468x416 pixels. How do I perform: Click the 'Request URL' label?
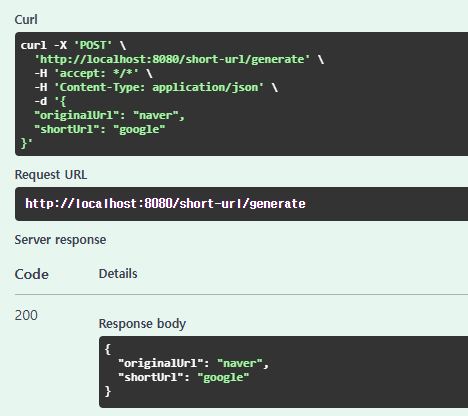pyautogui.click(x=51, y=175)
